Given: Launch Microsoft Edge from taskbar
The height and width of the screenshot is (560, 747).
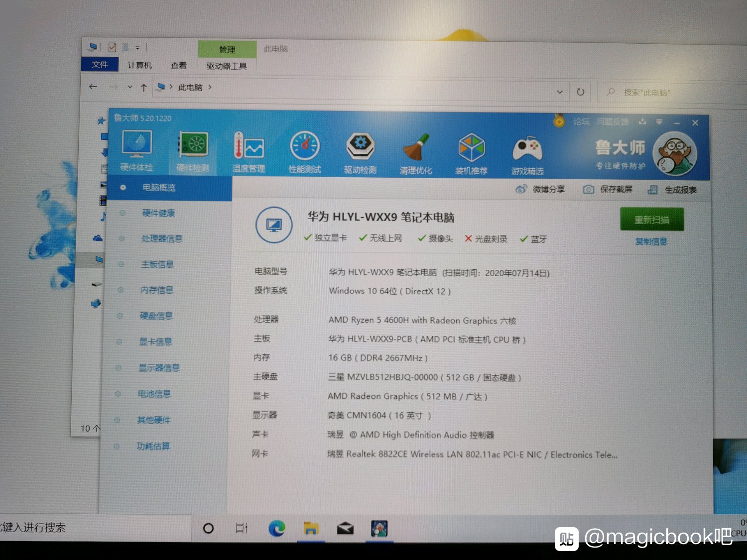Looking at the screenshot, I should coord(277,528).
